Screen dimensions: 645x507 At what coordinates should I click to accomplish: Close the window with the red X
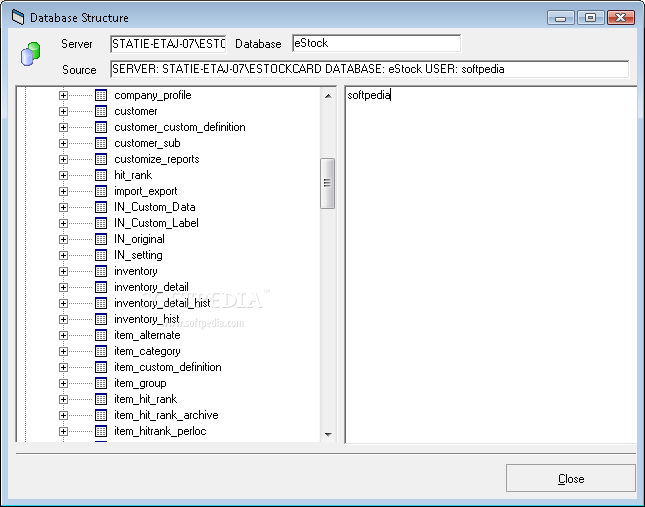pyautogui.click(x=621, y=18)
